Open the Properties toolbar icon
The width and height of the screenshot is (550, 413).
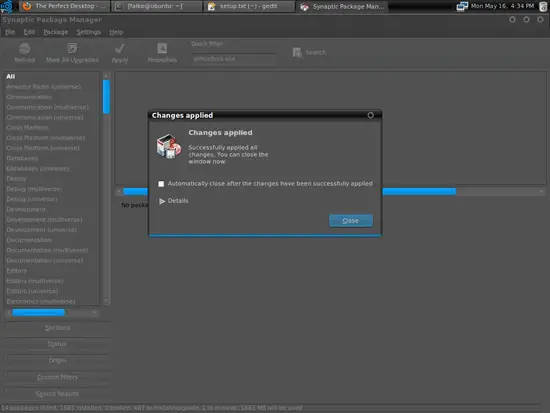162,48
